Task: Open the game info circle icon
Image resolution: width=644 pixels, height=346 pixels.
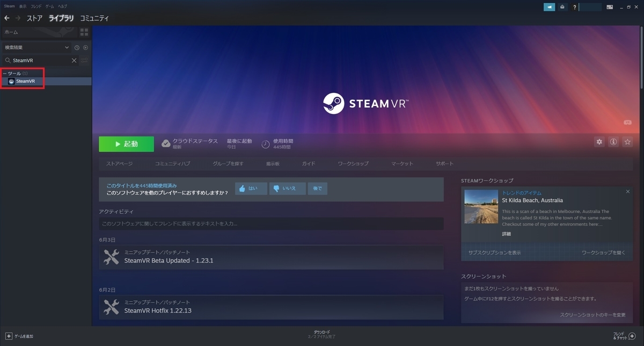Action: [x=613, y=142]
